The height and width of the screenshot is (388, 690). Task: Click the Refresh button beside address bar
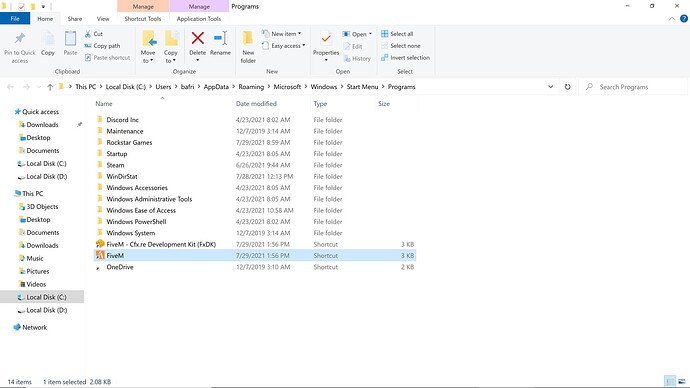click(568, 87)
